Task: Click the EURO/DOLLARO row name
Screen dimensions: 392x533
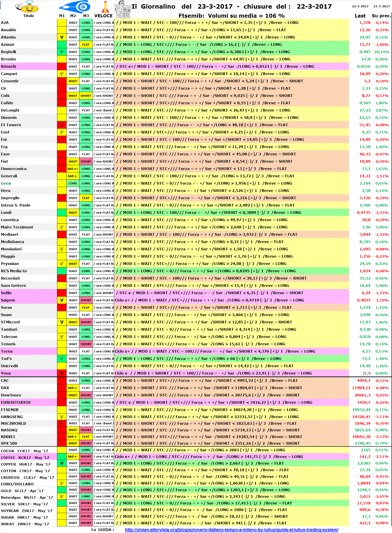Action: (x=17, y=484)
